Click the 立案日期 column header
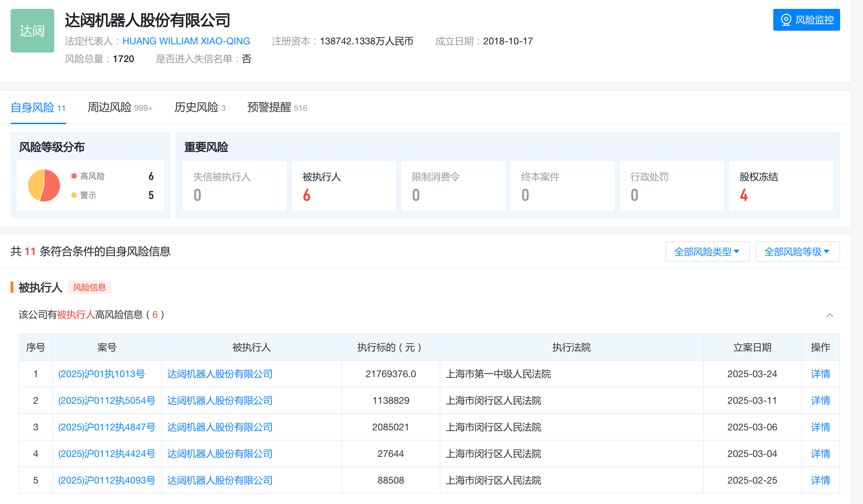 tap(752, 347)
